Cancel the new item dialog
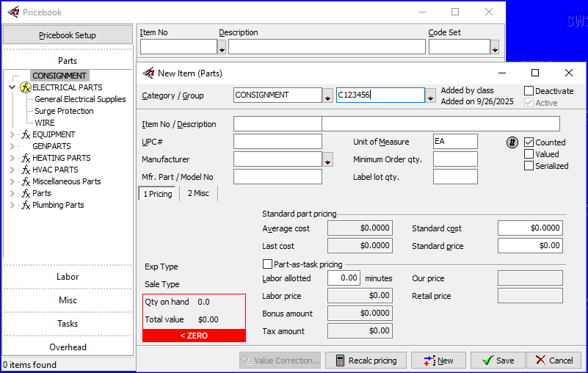The image size is (588, 373). (x=553, y=361)
